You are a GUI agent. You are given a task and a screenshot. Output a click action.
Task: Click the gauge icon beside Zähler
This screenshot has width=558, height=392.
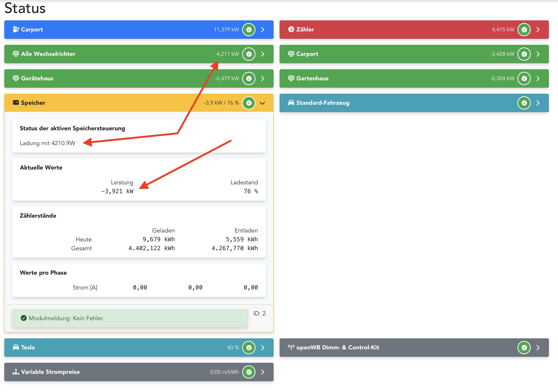291,29
